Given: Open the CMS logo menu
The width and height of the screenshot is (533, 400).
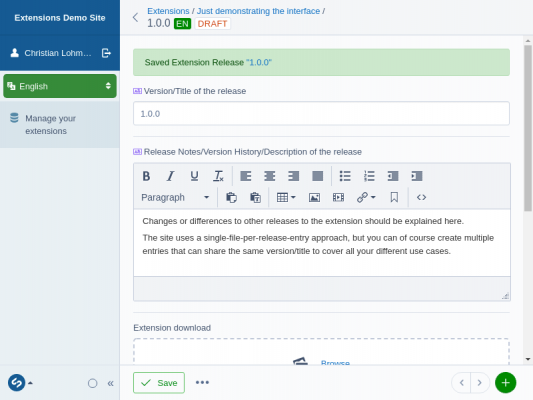Looking at the screenshot, I should (20, 383).
